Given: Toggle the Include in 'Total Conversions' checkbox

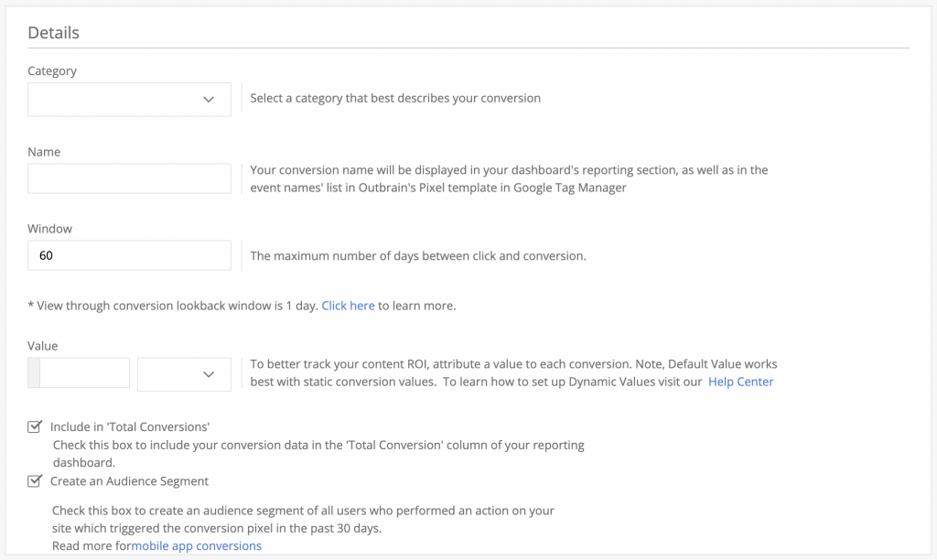Looking at the screenshot, I should 35,426.
